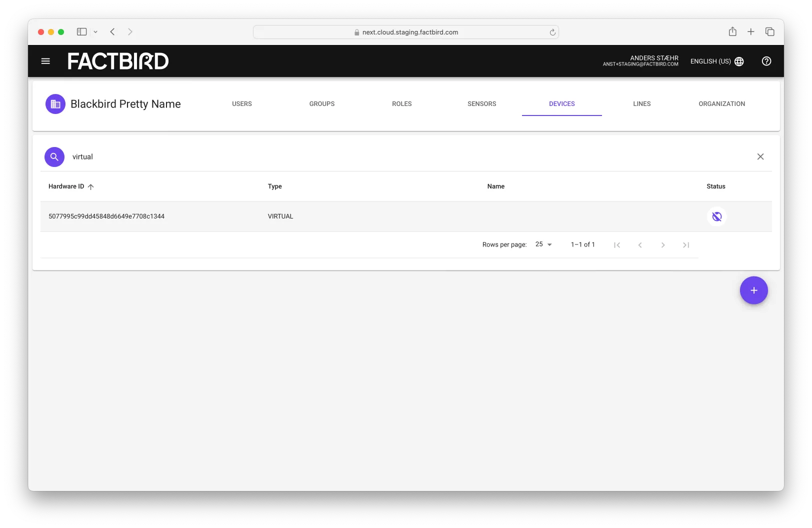Open the hamburger navigation menu
Image resolution: width=812 pixels, height=528 pixels.
tap(45, 61)
